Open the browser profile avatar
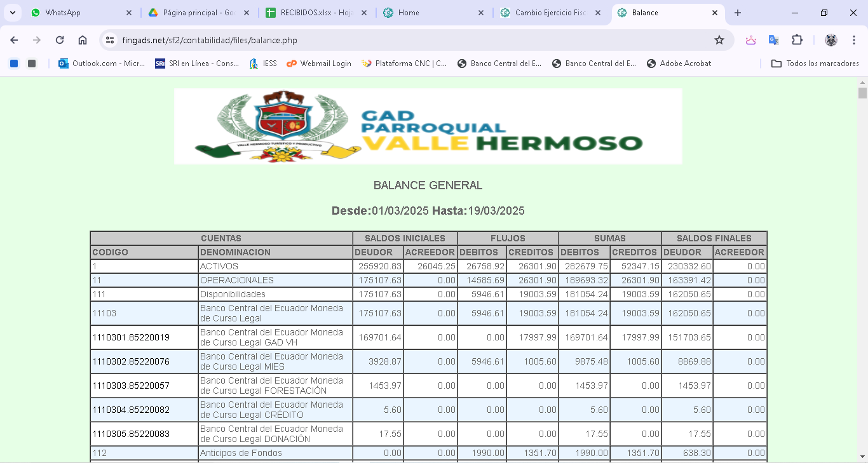 point(831,40)
